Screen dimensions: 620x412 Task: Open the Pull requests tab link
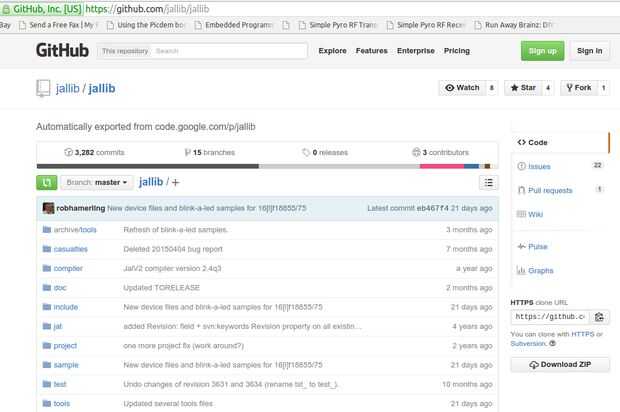point(550,191)
